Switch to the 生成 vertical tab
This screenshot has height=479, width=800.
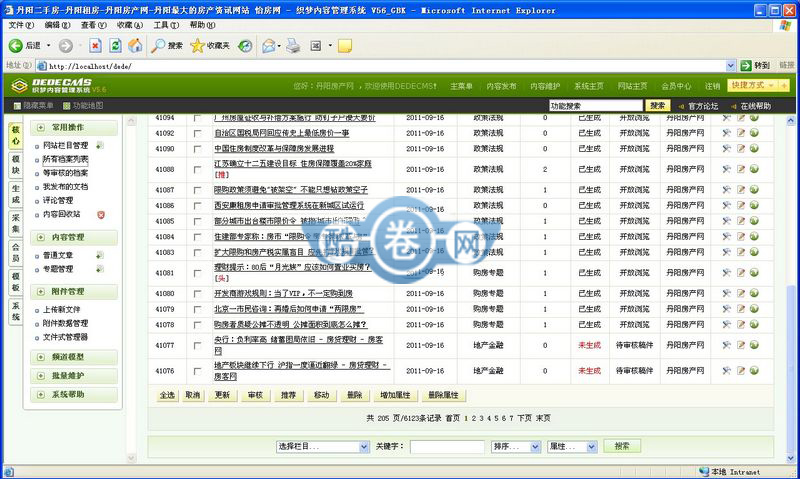tap(16, 194)
